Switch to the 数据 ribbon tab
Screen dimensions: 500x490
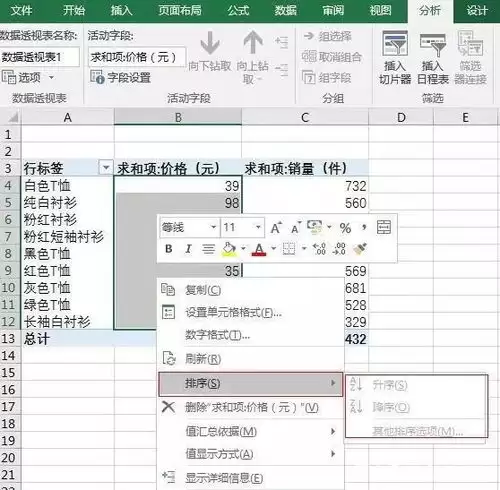(x=286, y=11)
